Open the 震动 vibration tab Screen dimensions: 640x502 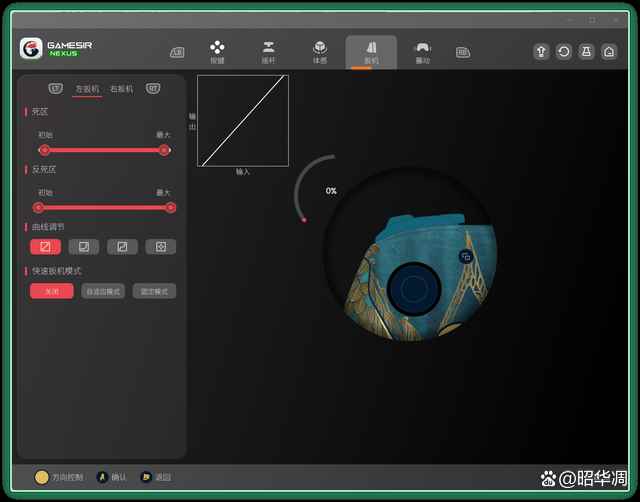click(x=422, y=52)
